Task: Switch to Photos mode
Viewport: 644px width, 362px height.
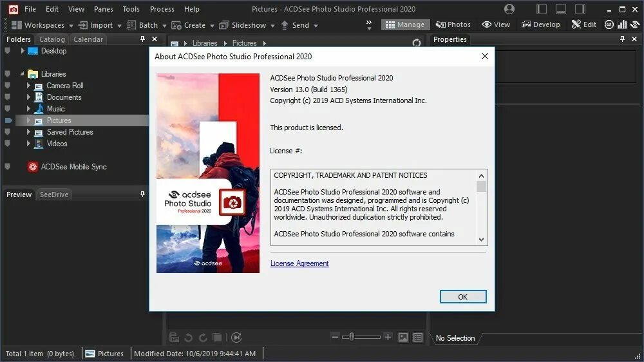Action: 453,24
